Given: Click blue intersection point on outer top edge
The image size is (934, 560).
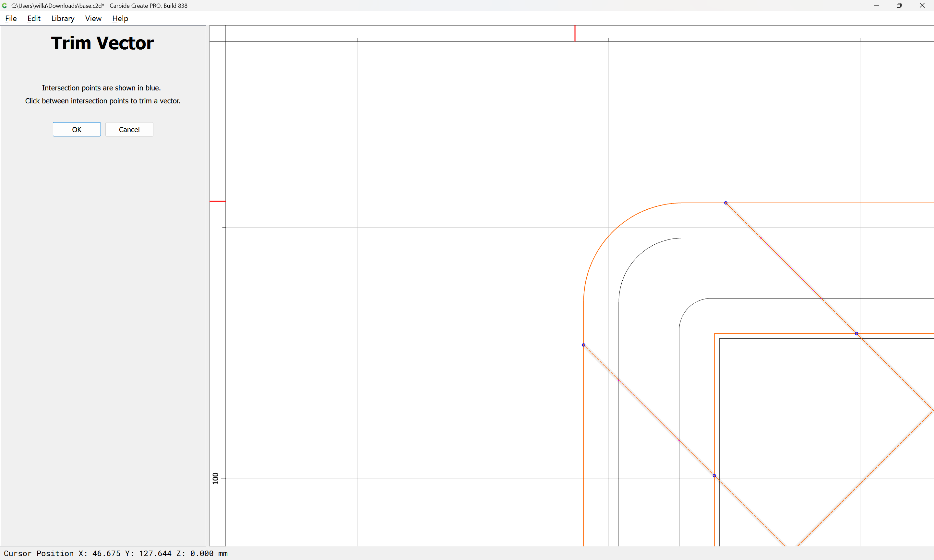Looking at the screenshot, I should pos(725,203).
